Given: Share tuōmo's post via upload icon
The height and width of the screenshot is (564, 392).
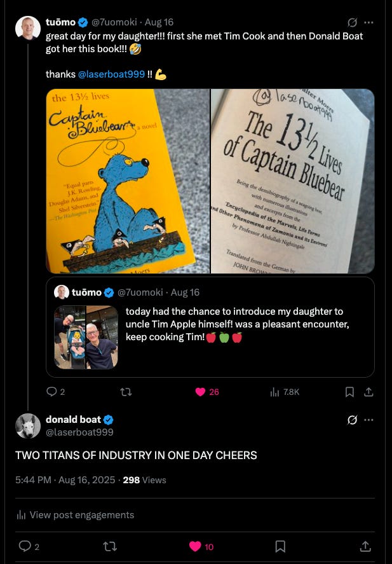Looking at the screenshot, I should pos(368,392).
